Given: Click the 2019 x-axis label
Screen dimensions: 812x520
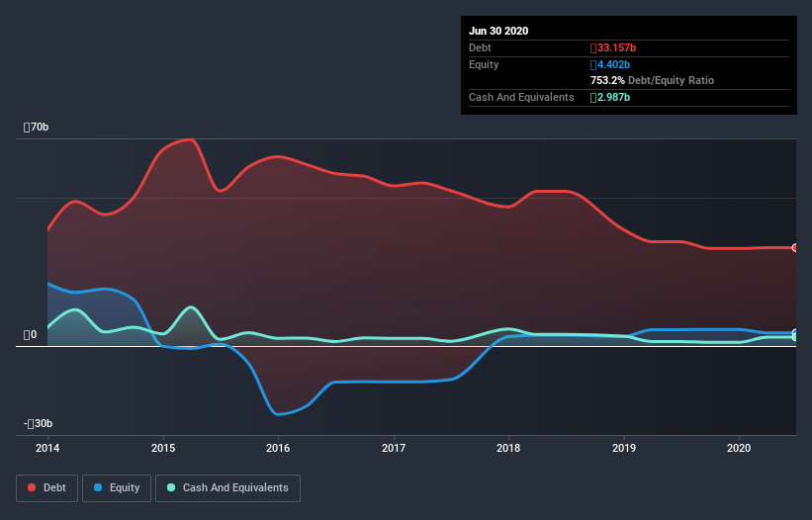Looking at the screenshot, I should tap(624, 448).
